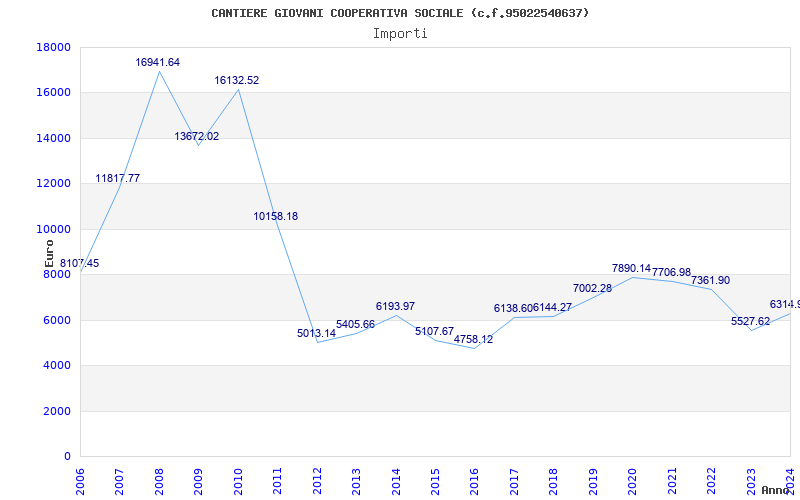Select the 16132.52 data label

[237, 80]
